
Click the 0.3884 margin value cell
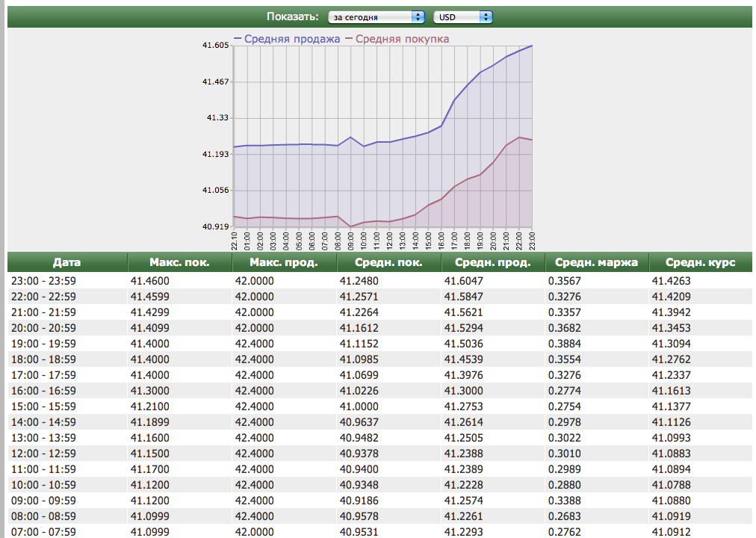(x=564, y=344)
